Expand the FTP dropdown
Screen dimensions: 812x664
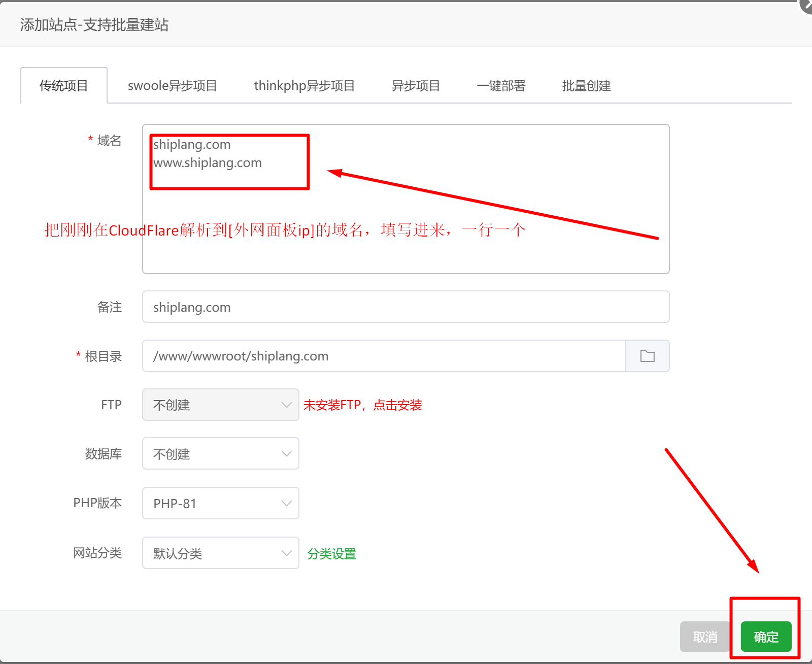[x=220, y=405]
